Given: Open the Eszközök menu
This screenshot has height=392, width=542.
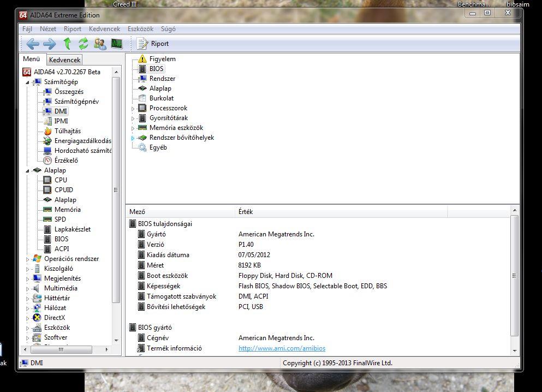Looking at the screenshot, I should [x=140, y=29].
